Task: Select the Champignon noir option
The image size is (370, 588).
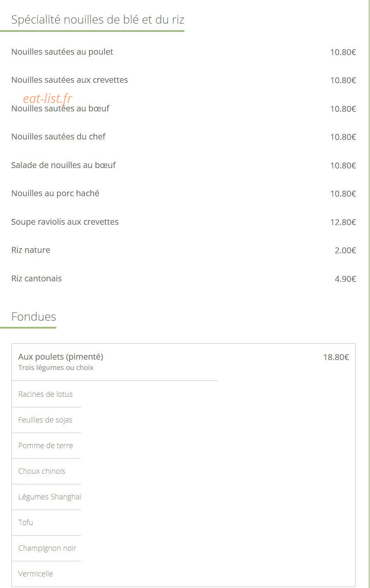Action: (47, 548)
